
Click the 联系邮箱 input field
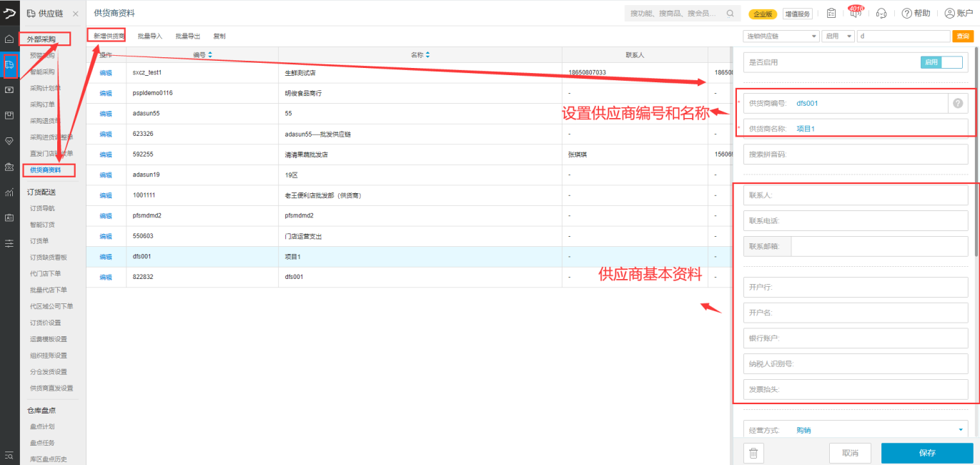click(x=879, y=246)
